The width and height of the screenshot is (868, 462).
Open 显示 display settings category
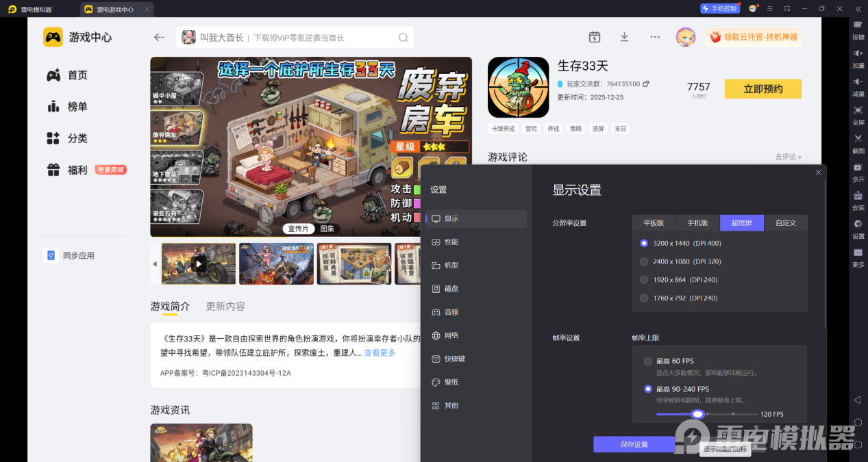click(x=477, y=219)
